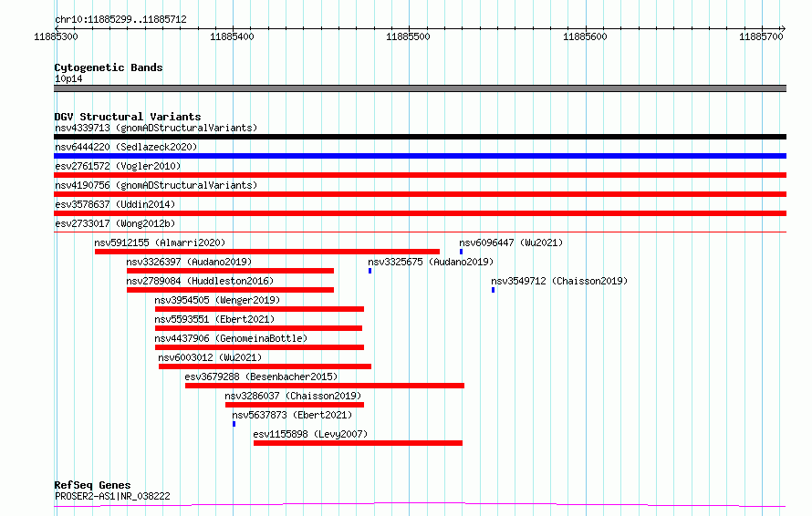Click the red bar under nsv3286037

click(295, 405)
